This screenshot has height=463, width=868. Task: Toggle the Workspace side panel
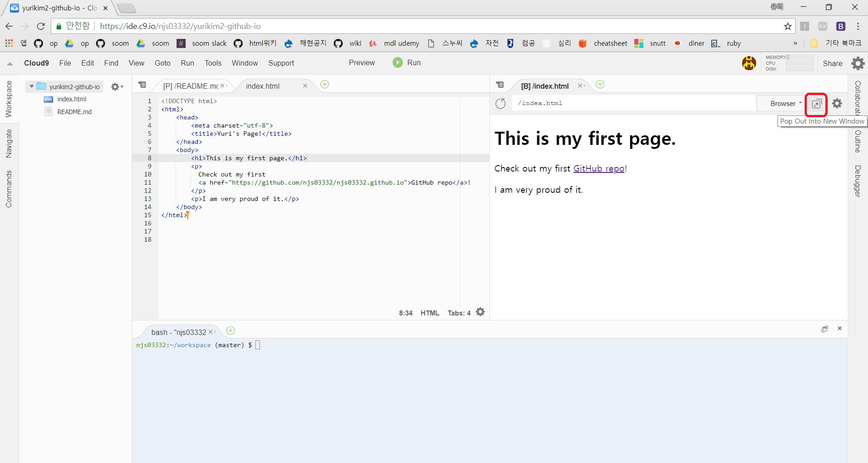(9, 99)
